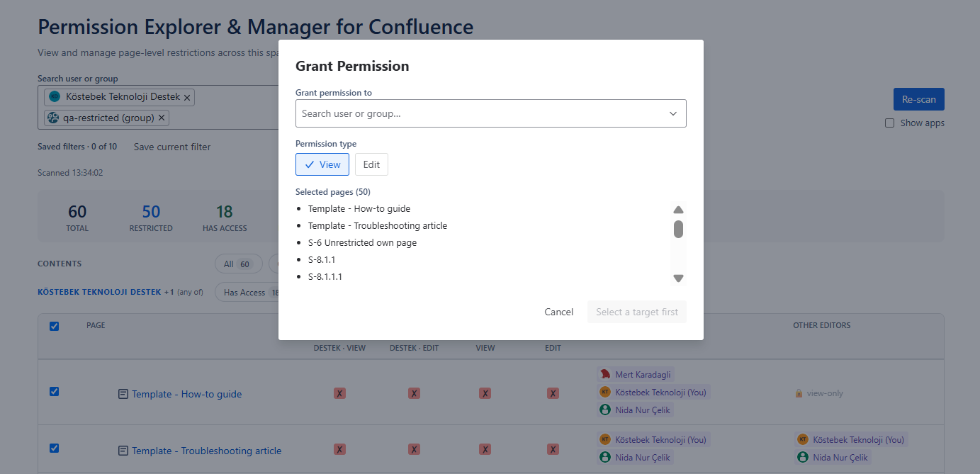
Task: Click the Mert Karadagli user tag
Action: 636,374
